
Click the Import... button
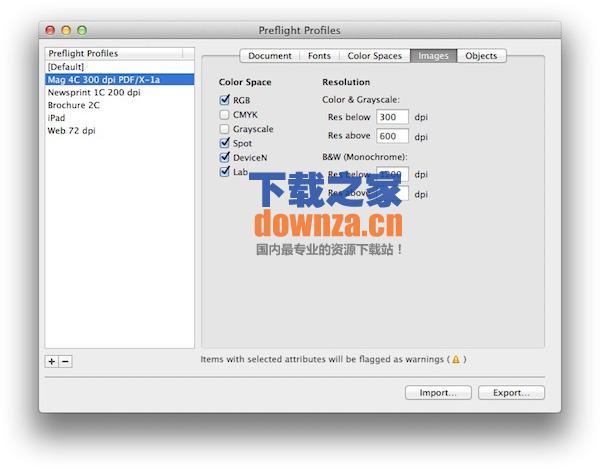click(x=438, y=393)
